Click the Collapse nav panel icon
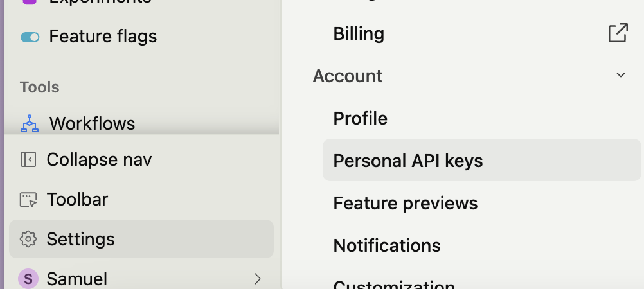Image resolution: width=644 pixels, height=289 pixels. coord(28,159)
